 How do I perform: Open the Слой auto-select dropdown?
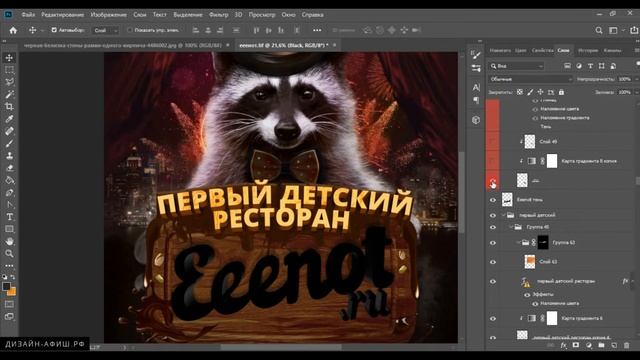click(105, 30)
